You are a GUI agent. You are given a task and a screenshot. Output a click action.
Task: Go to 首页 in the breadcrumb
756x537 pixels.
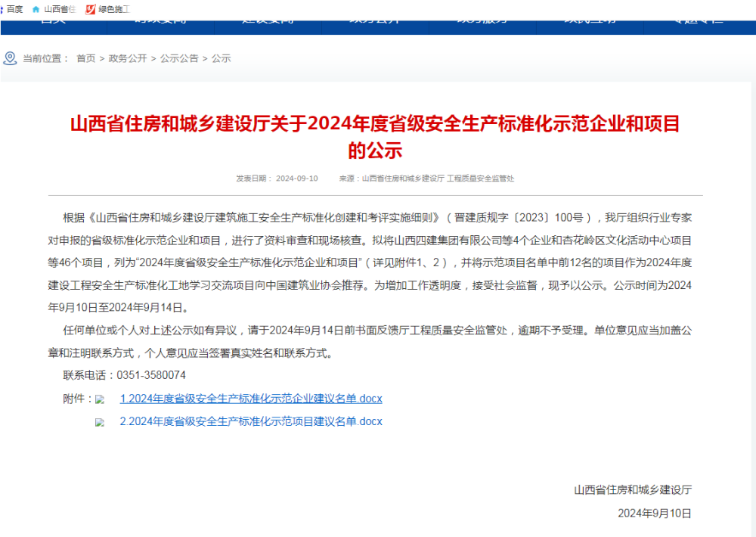[86, 58]
